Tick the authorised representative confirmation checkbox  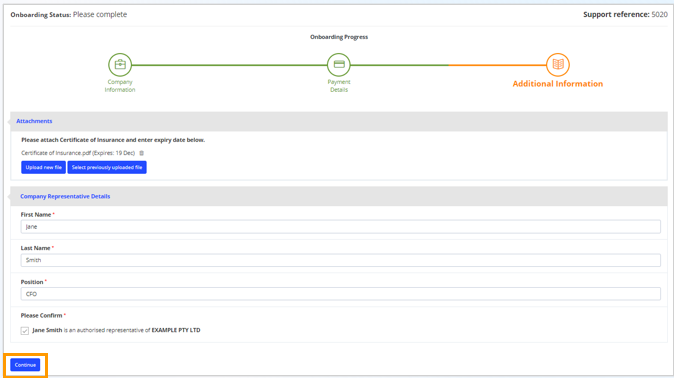click(x=25, y=330)
